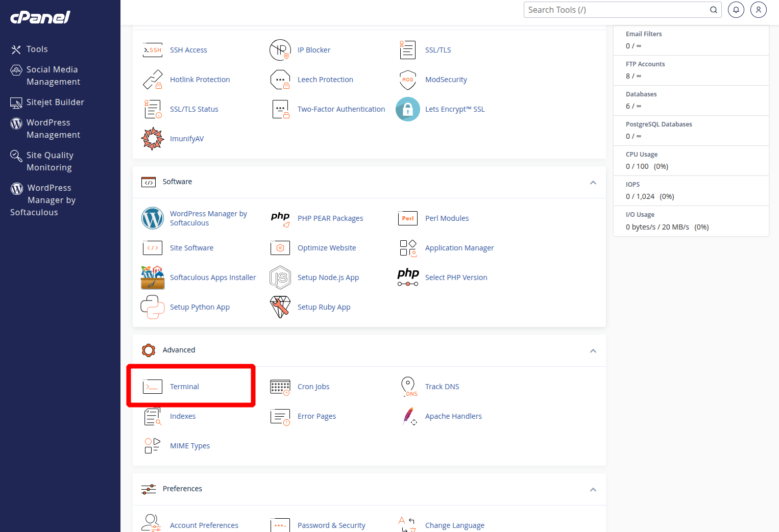Open the notifications bell icon
The width and height of the screenshot is (779, 532).
pyautogui.click(x=736, y=10)
